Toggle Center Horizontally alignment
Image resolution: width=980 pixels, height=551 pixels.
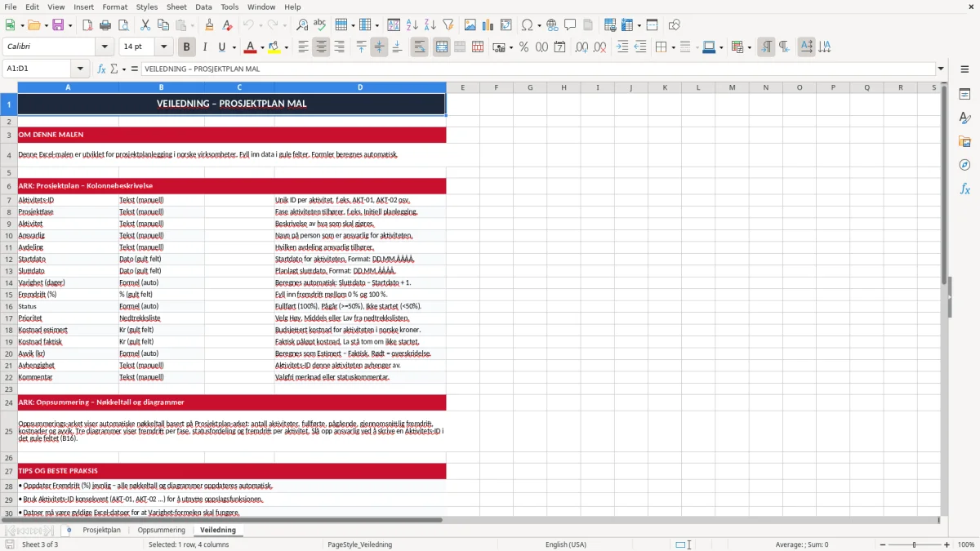tap(321, 47)
